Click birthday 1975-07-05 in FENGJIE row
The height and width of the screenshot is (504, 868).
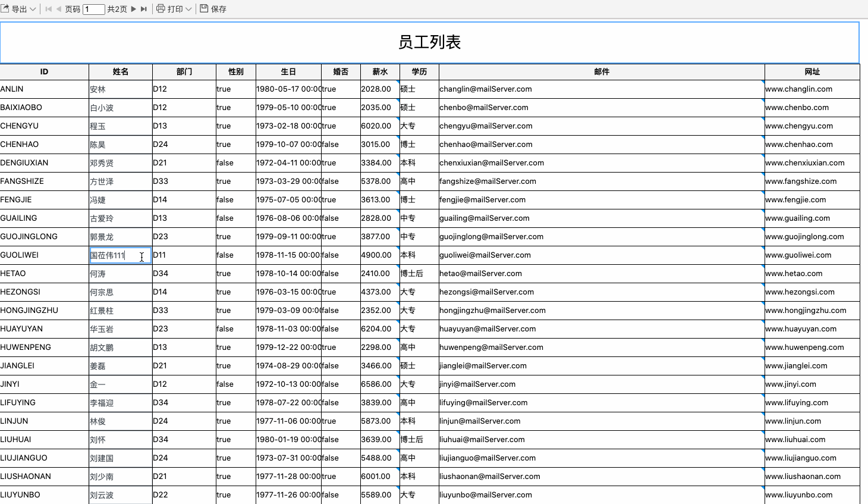(x=288, y=199)
